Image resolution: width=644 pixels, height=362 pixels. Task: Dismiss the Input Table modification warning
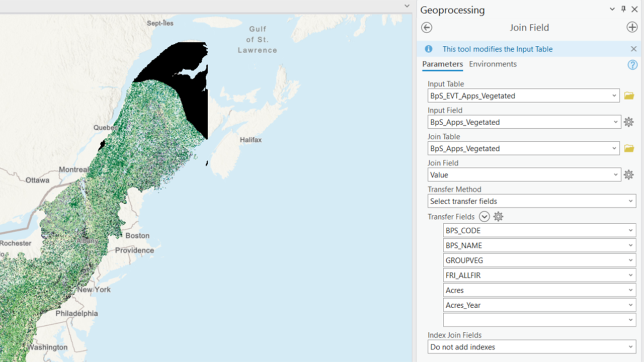point(634,49)
